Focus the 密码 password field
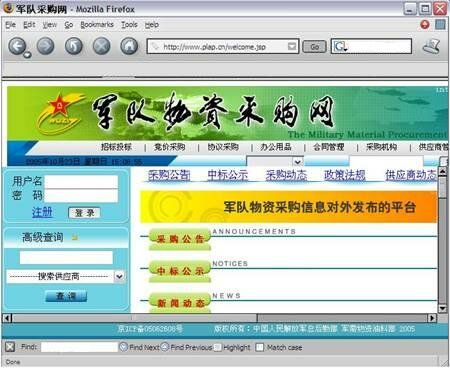This screenshot has width=450, height=368. 81,196
